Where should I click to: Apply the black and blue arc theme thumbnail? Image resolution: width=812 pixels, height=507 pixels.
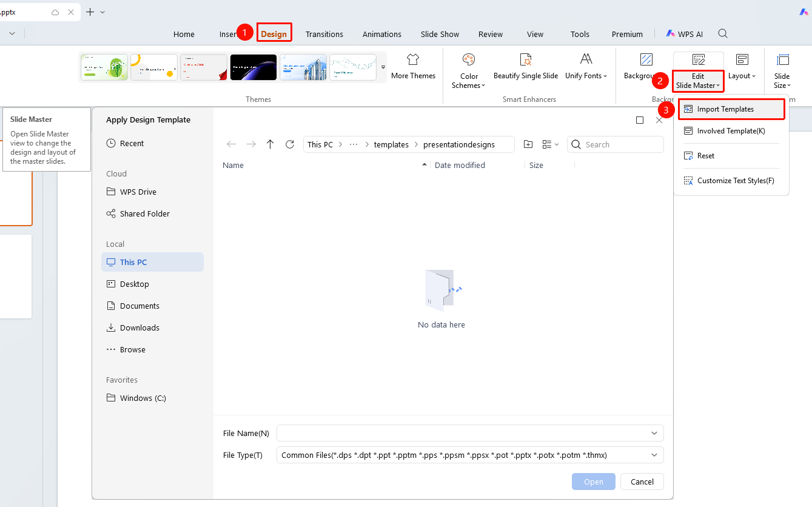click(x=253, y=67)
